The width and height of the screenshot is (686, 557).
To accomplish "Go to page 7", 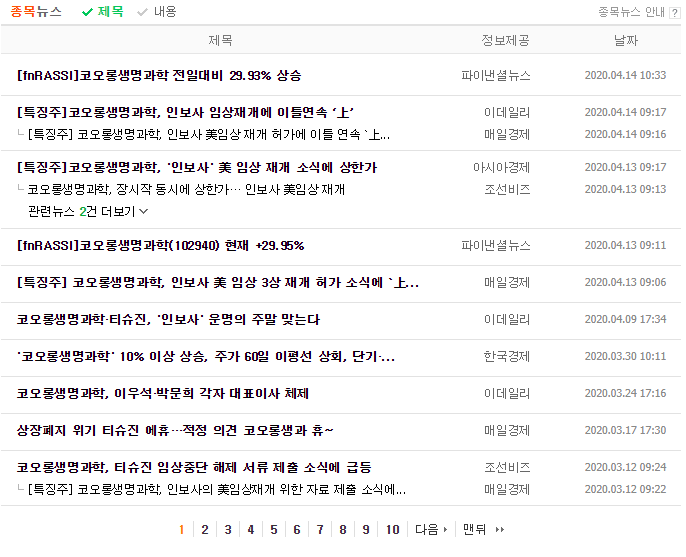I will point(320,530).
